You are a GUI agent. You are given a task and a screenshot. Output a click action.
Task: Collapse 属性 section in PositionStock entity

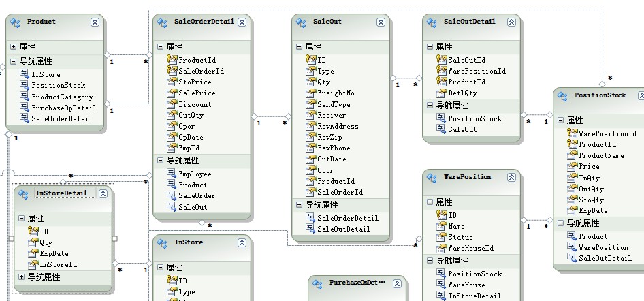561,121
